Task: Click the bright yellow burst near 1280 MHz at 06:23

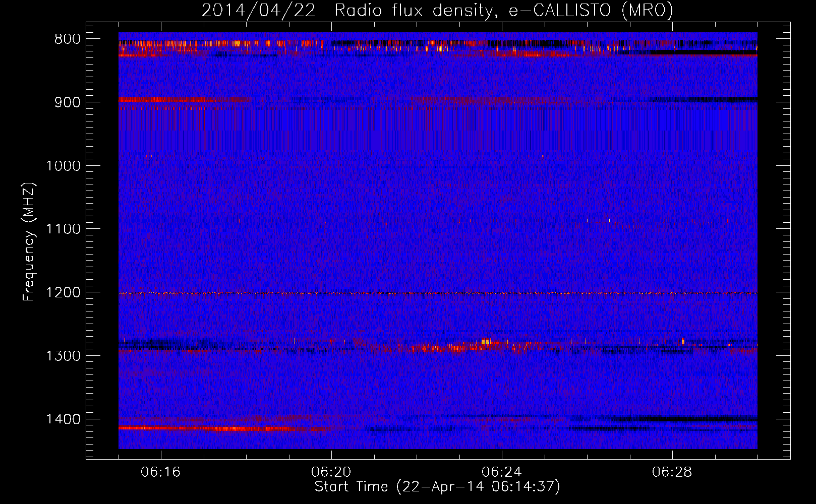Action: click(x=486, y=342)
